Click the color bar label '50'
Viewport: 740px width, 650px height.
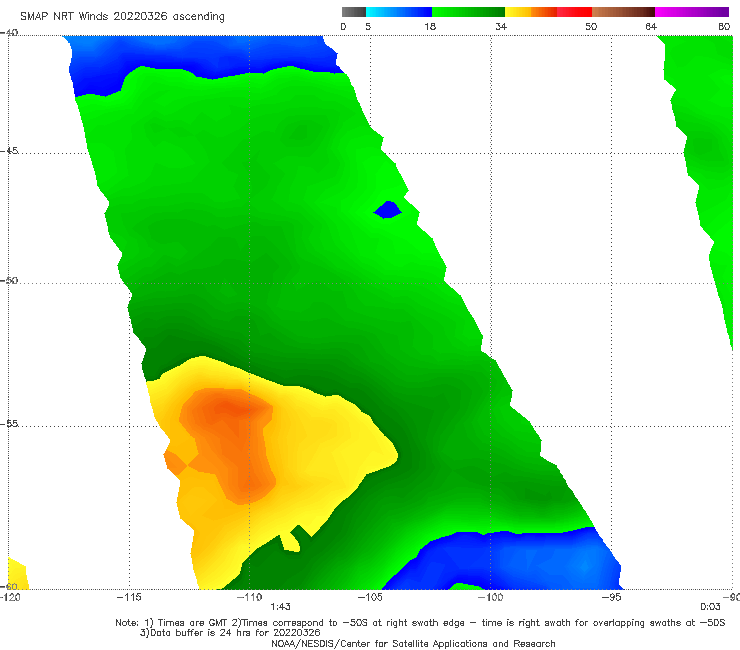point(591,26)
